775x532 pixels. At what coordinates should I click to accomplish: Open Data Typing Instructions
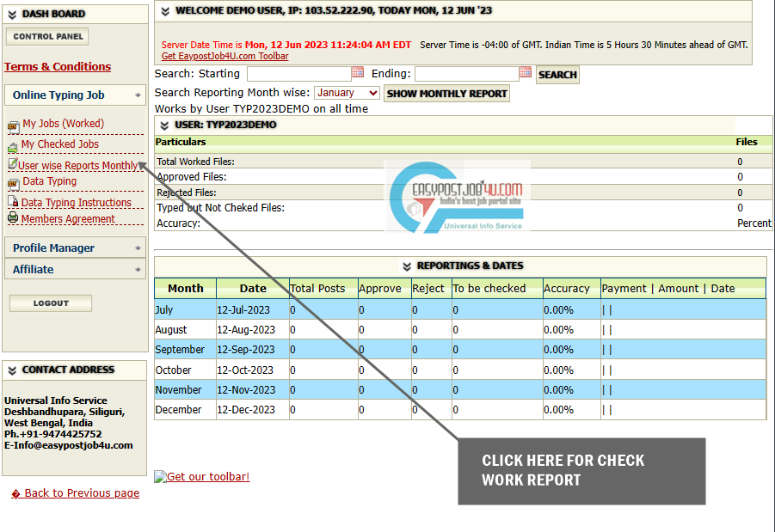point(76,203)
